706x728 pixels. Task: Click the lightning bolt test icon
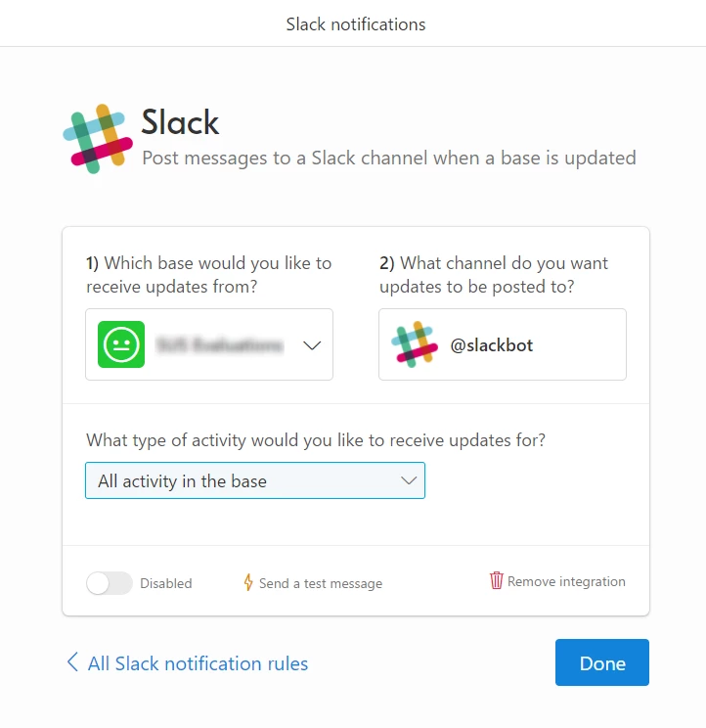pos(248,582)
